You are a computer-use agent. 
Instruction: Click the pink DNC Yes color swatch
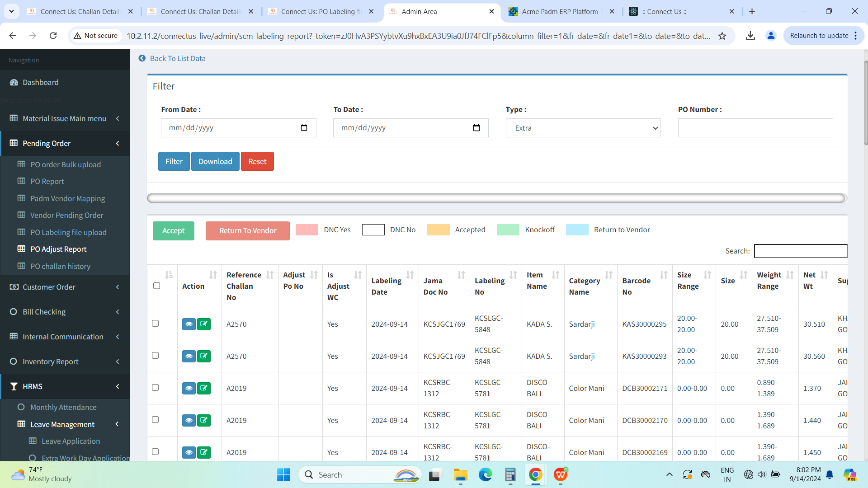tap(307, 230)
